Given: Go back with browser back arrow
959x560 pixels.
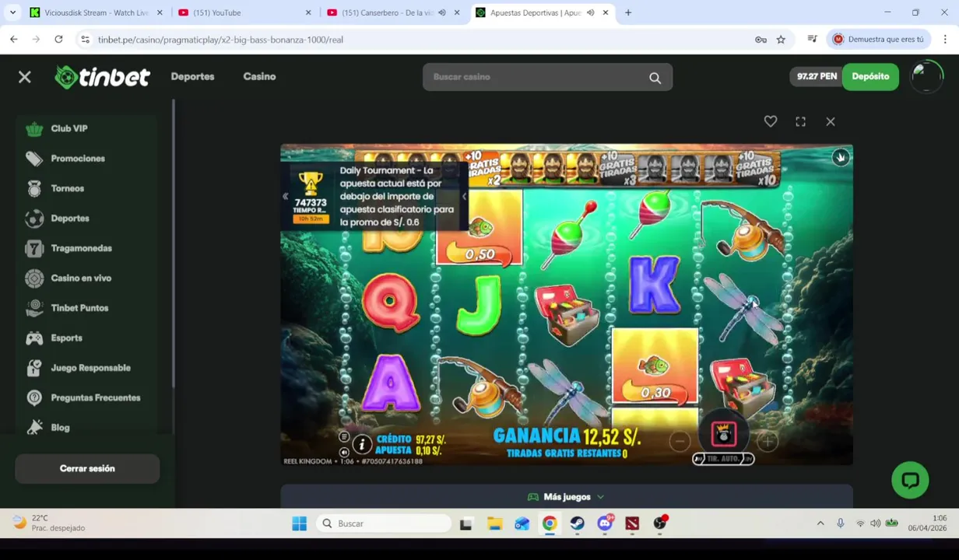Looking at the screenshot, I should [x=14, y=40].
